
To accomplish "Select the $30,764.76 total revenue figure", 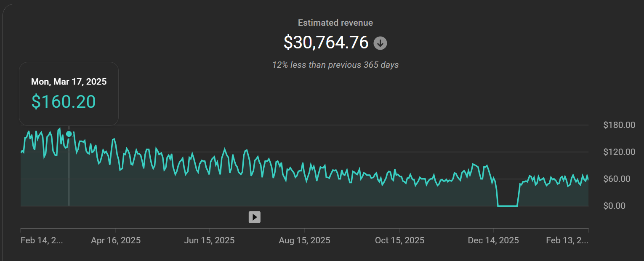I will point(326,43).
